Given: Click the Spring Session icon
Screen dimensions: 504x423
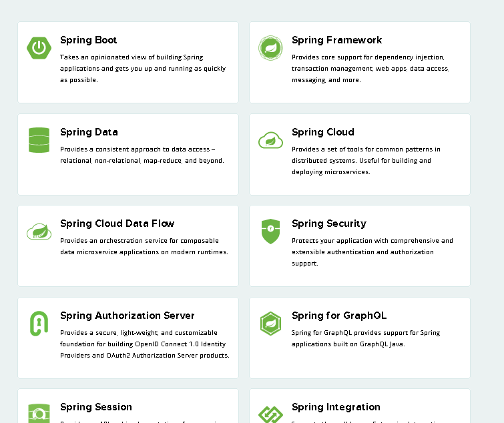Looking at the screenshot, I should coord(39,414).
